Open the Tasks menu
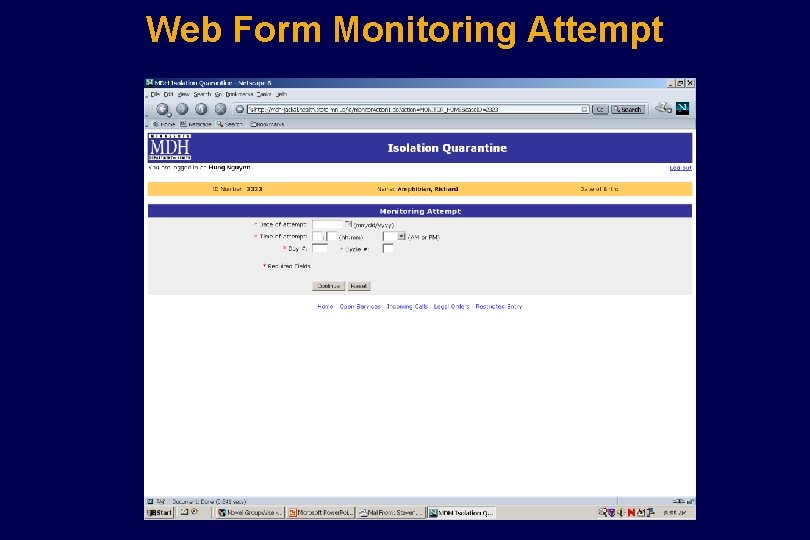Screen dimensions: 810x540 coord(264,95)
